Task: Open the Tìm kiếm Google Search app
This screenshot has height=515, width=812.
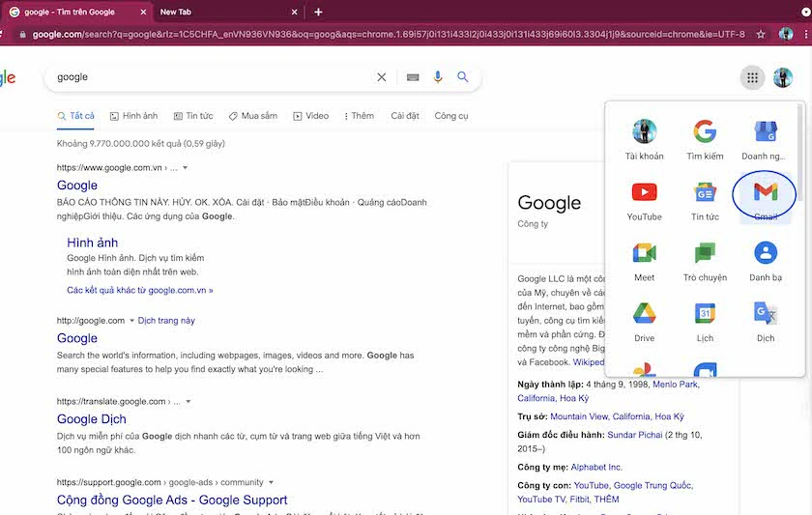Action: [705, 140]
